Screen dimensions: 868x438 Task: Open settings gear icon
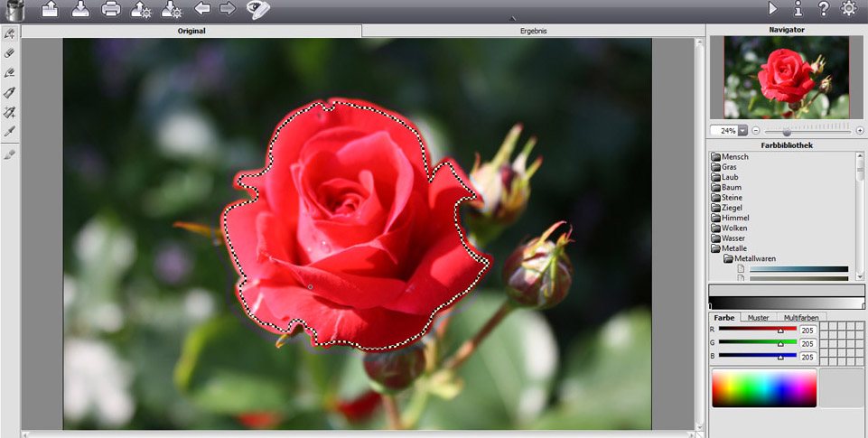pyautogui.click(x=848, y=8)
